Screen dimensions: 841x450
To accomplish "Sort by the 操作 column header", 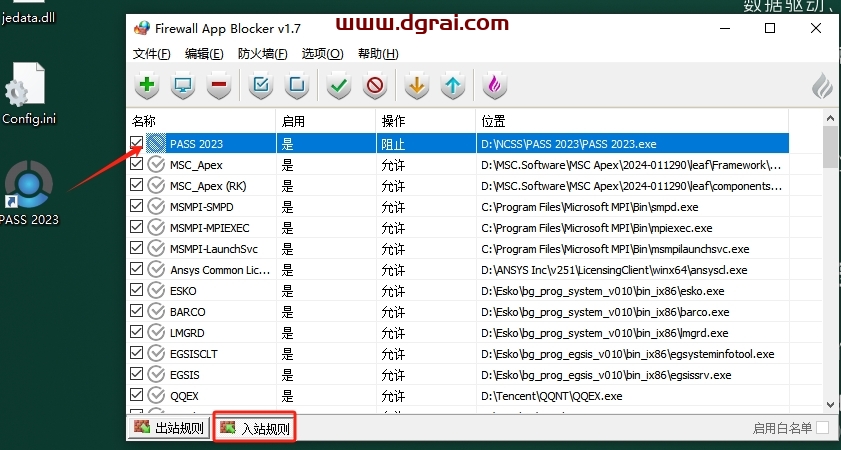I will (426, 121).
